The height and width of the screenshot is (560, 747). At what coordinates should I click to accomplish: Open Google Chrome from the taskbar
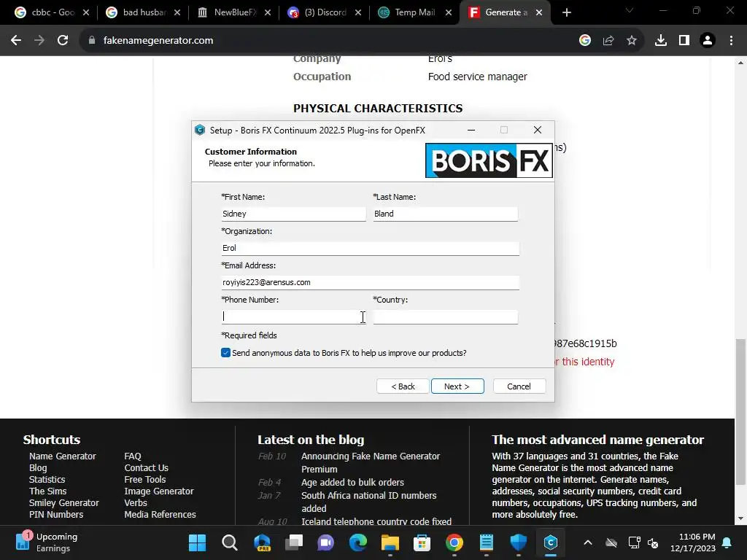point(454,542)
